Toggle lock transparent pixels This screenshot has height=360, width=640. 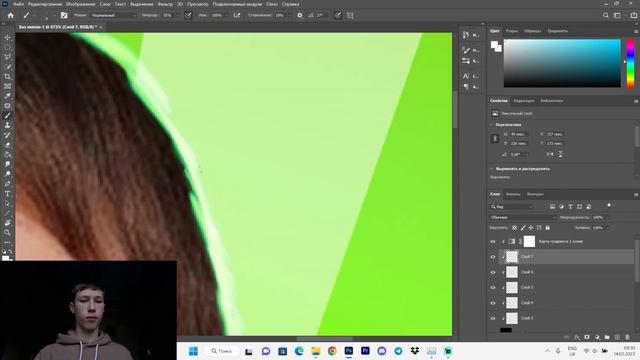click(515, 228)
